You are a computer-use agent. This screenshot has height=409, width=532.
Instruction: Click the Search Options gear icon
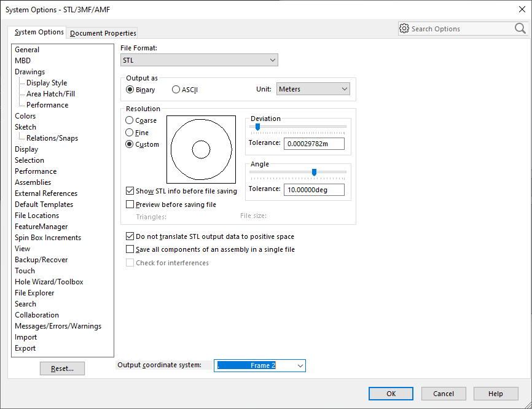coord(404,28)
